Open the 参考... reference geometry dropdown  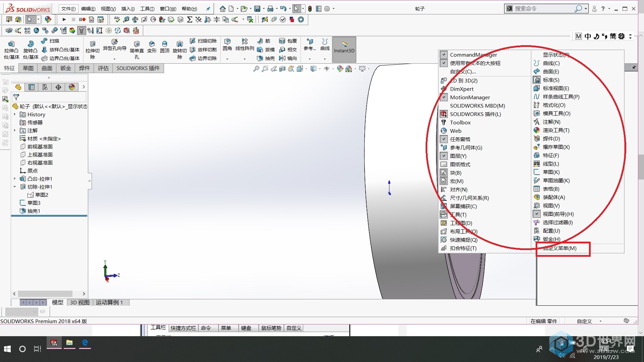coord(310,59)
